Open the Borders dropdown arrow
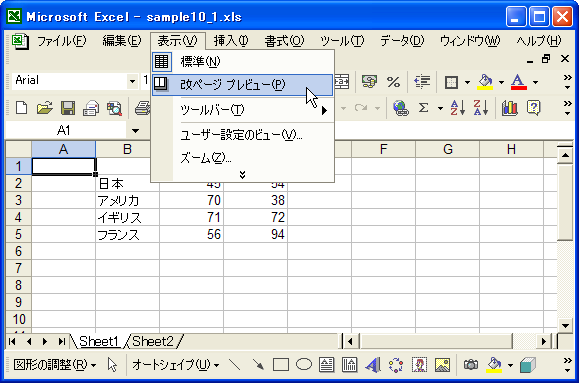 click(467, 82)
